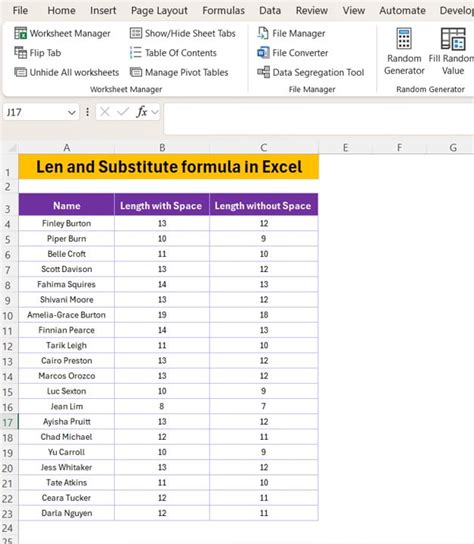Screen dimensions: 474x544
Task: Click the Data Segregation Tool icon
Action: click(x=263, y=72)
